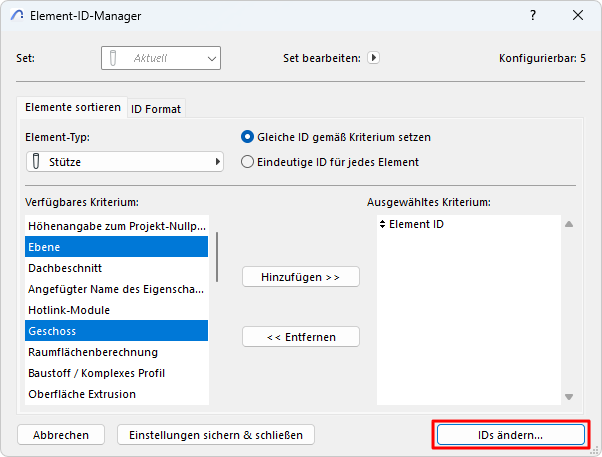This screenshot has width=602, height=457.
Task: Switch to the ID Format tab
Action: pos(156,108)
